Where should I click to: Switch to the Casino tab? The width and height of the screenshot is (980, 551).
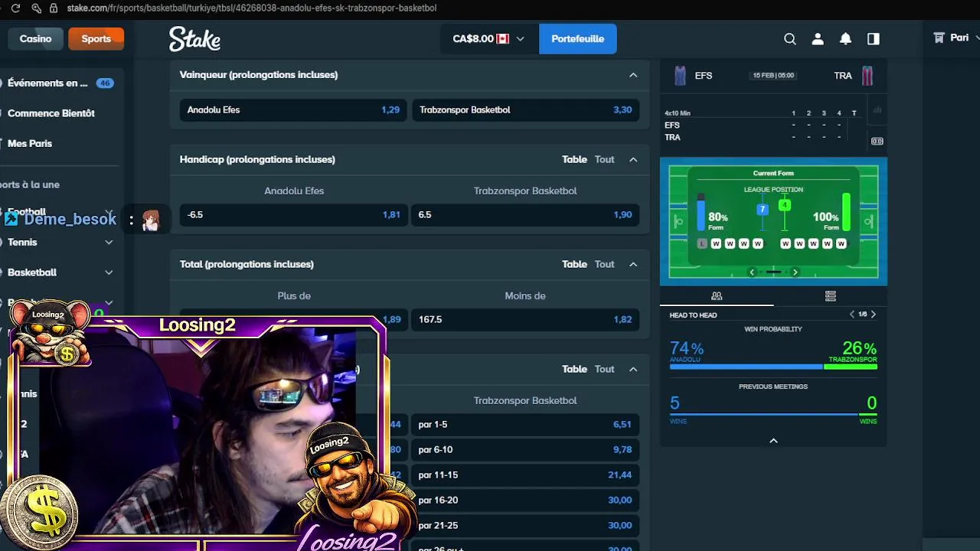click(36, 39)
